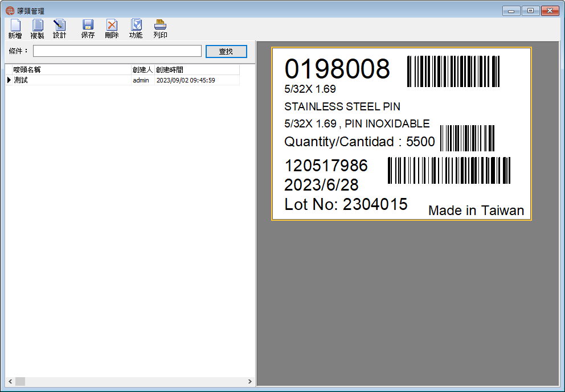Image resolution: width=565 pixels, height=392 pixels.
Task: Click the 複製 (Copy) toolbar icon
Action: pos(37,29)
